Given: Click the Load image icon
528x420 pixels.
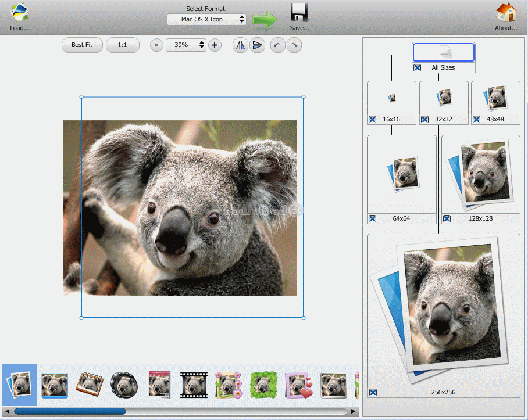Looking at the screenshot, I should tap(20, 12).
